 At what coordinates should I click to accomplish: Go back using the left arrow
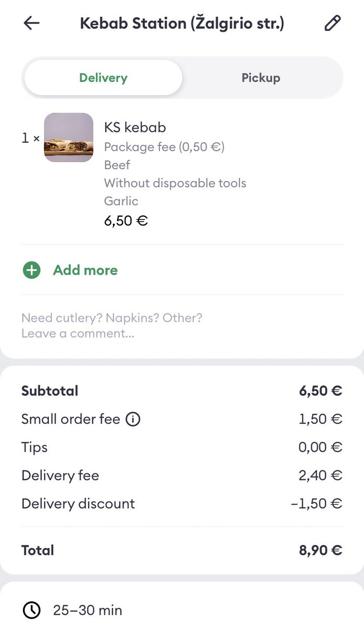click(x=32, y=24)
